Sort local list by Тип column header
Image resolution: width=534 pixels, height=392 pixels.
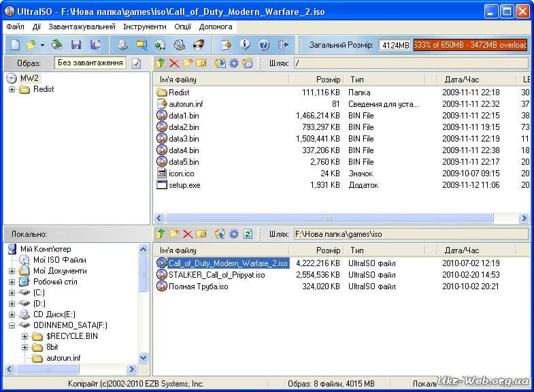click(x=384, y=250)
